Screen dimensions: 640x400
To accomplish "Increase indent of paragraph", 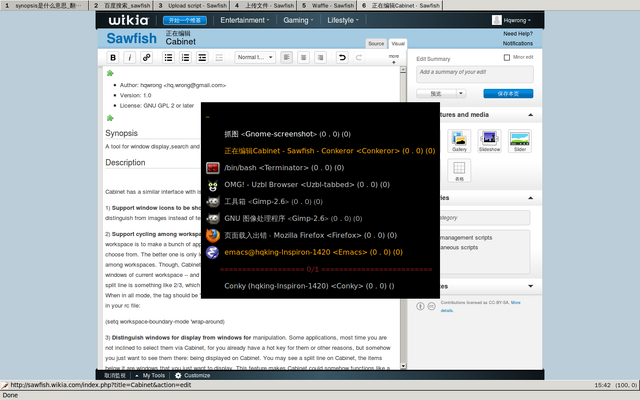I will click(202, 58).
